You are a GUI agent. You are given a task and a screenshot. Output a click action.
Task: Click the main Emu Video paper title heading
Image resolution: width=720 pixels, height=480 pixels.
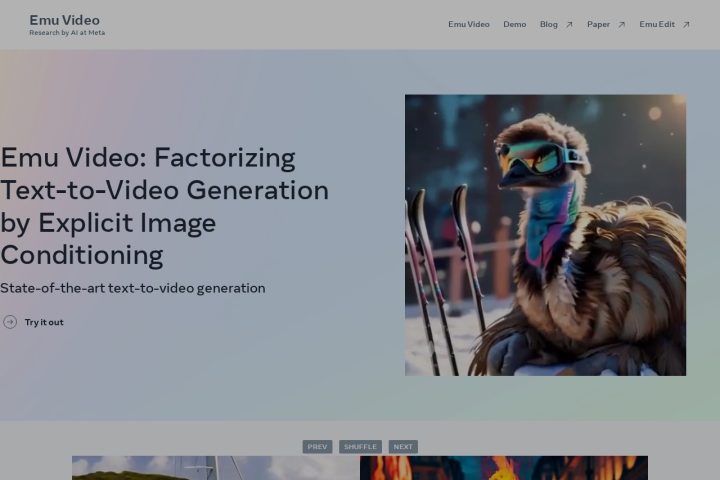(164, 206)
